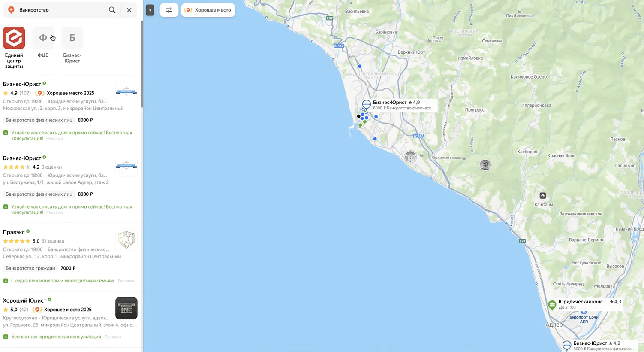The height and width of the screenshot is (352, 644).
Task: Click the museum landmark icon on map
Action: pos(410,157)
